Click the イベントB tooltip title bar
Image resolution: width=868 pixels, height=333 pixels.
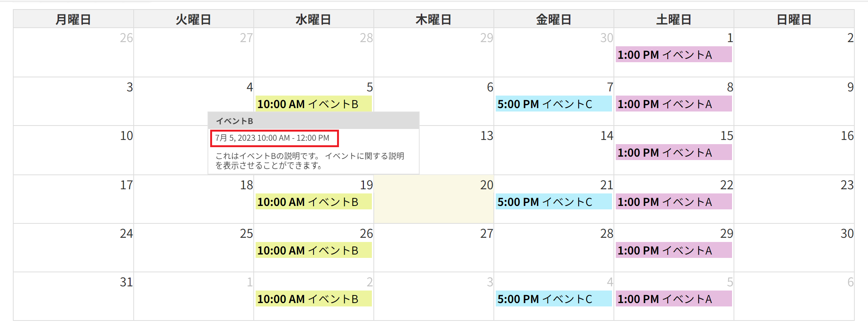click(314, 121)
